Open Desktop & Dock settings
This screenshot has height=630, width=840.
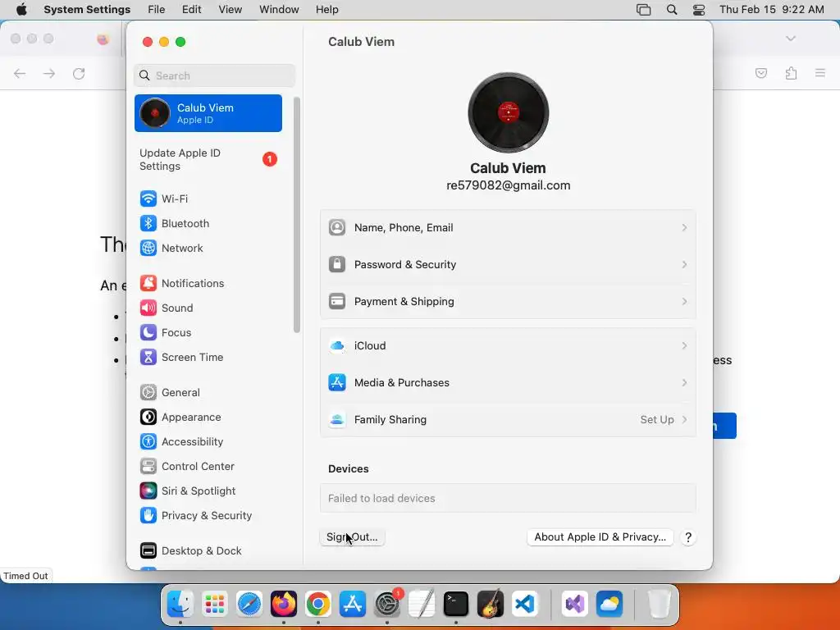(208, 551)
